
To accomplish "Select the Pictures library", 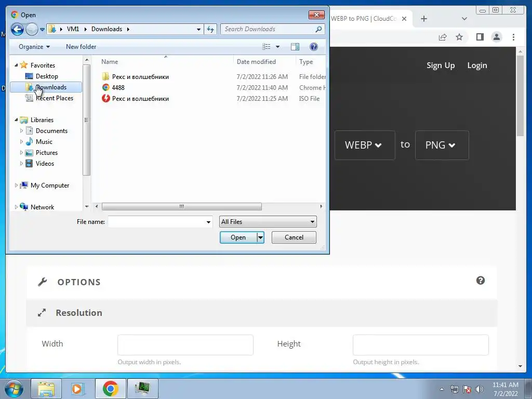I will [x=47, y=153].
